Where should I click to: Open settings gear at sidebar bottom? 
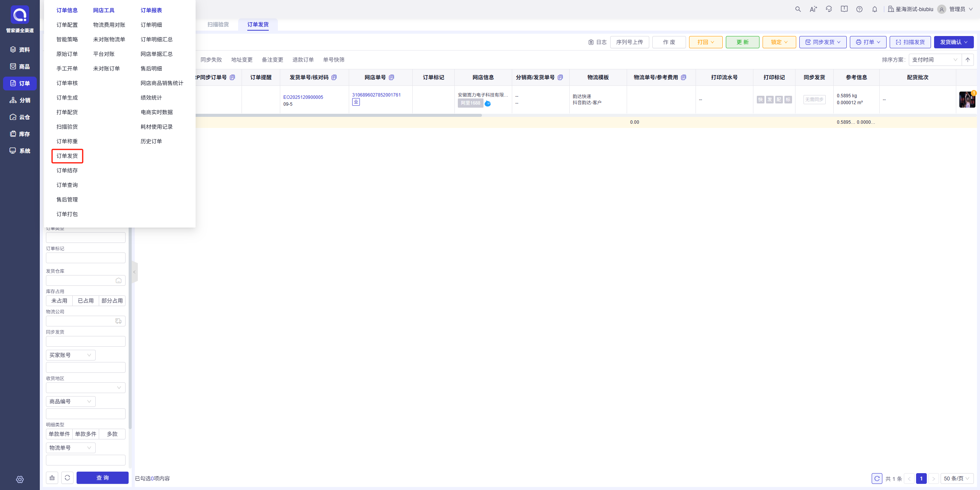[20, 479]
